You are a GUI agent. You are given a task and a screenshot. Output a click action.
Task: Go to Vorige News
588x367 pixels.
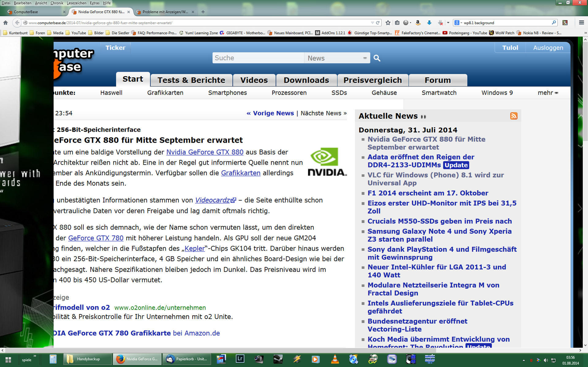(270, 113)
